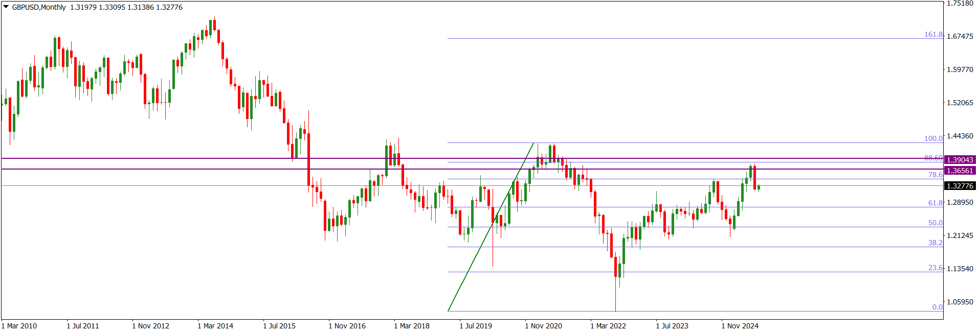
Task: Select the open price 1.31979 in header
Action: (83, 7)
